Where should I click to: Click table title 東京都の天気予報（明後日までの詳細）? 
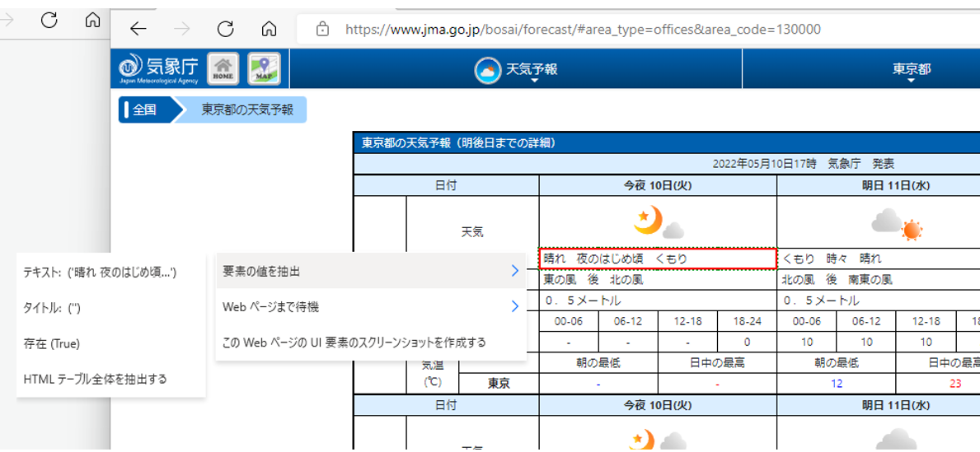(x=459, y=143)
